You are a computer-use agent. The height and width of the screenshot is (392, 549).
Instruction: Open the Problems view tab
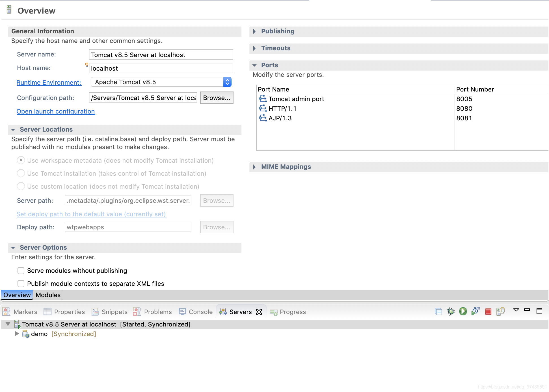click(x=152, y=312)
